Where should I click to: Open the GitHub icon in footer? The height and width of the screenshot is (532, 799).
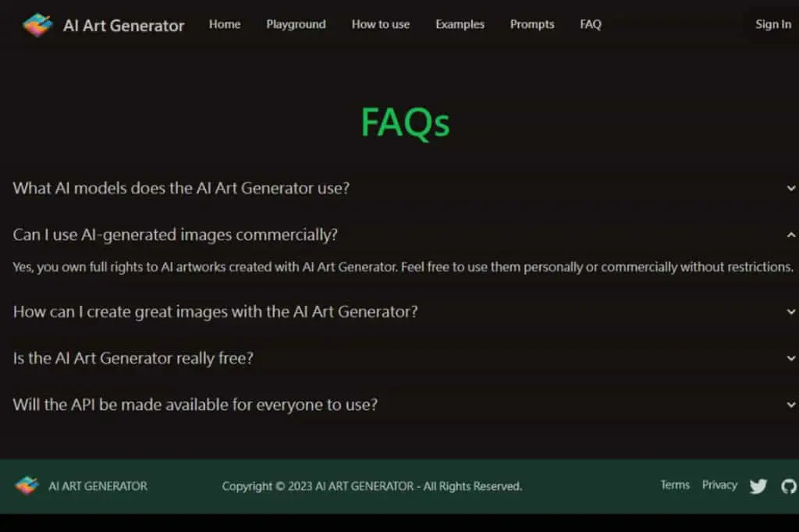(789, 486)
